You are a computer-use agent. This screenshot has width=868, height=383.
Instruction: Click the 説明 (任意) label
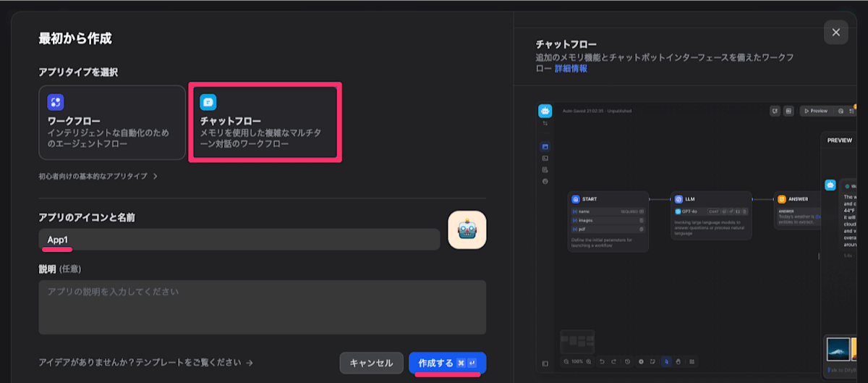pos(60,269)
